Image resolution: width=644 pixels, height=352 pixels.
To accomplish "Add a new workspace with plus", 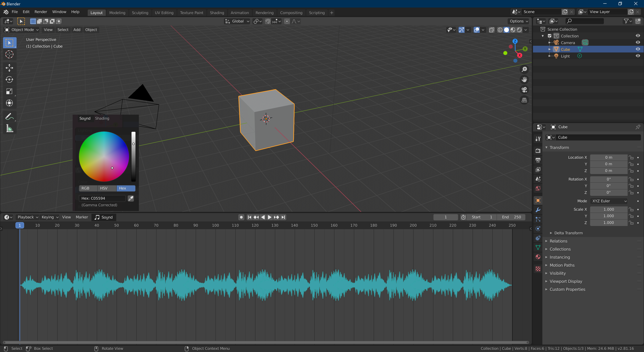I will tap(332, 13).
